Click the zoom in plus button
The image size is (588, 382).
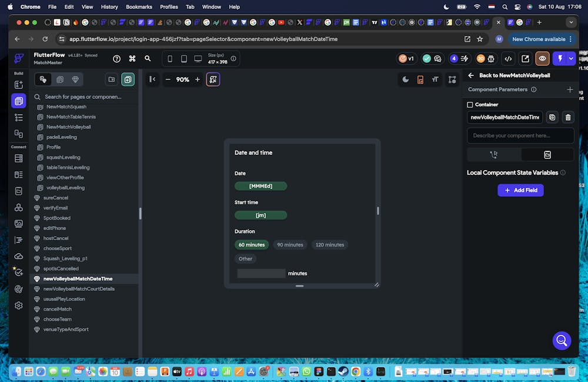(198, 79)
